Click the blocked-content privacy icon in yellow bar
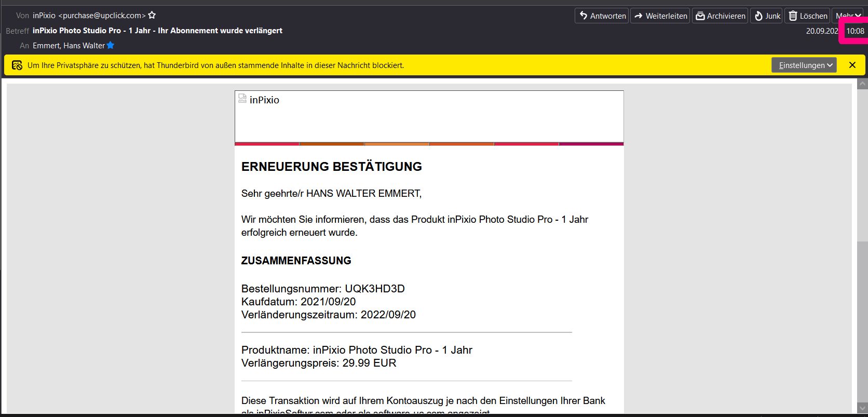This screenshot has width=868, height=417. pos(17,65)
